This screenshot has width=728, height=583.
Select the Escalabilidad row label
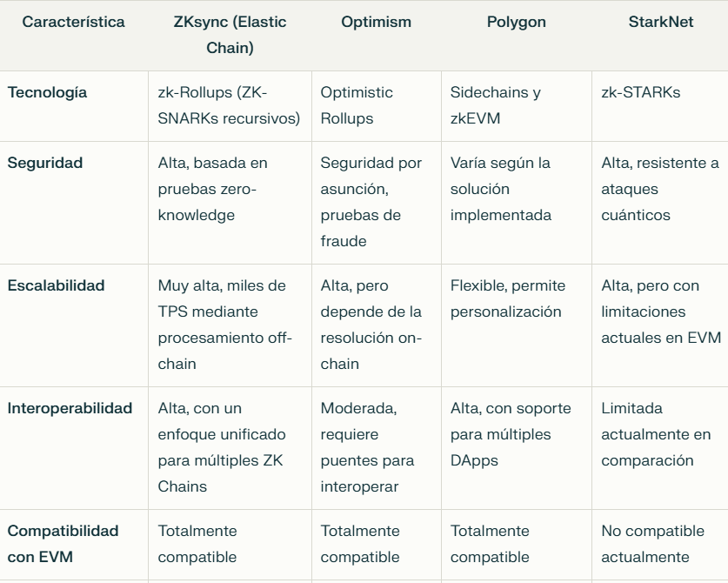[56, 286]
